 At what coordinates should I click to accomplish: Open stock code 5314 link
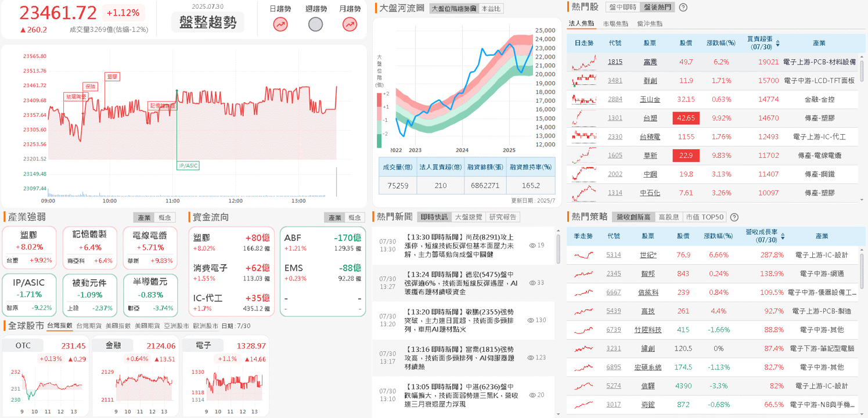pos(614,255)
